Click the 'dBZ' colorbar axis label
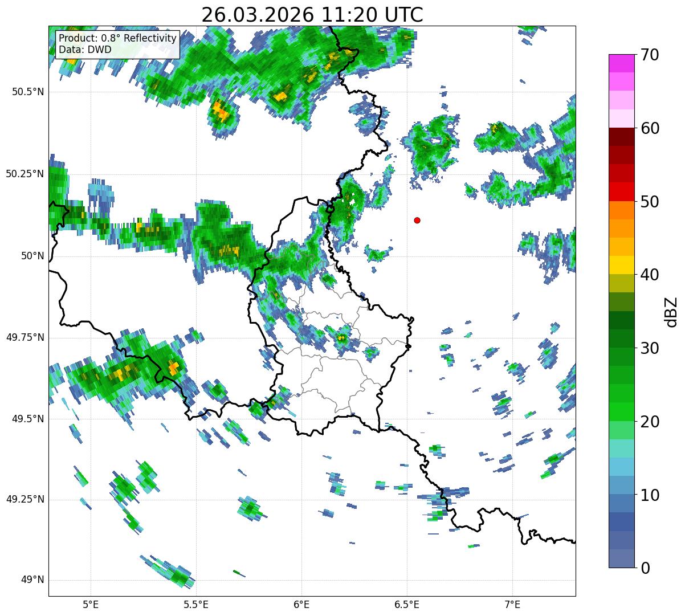Viewport: 685px width, 616px height. (671, 312)
